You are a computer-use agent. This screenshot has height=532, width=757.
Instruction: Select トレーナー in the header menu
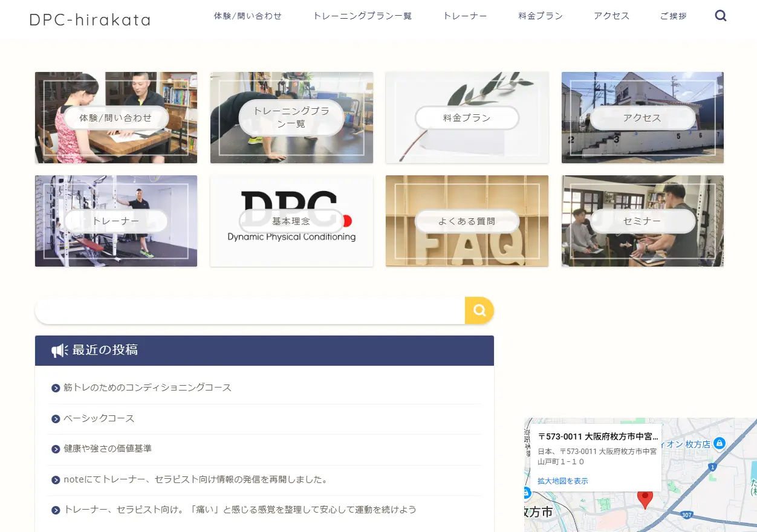pos(465,16)
